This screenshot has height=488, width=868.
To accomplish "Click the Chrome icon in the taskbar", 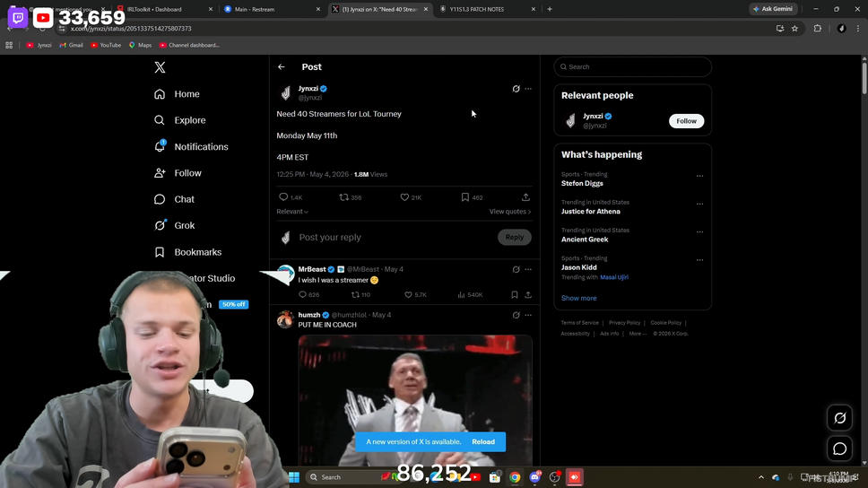I will (515, 477).
